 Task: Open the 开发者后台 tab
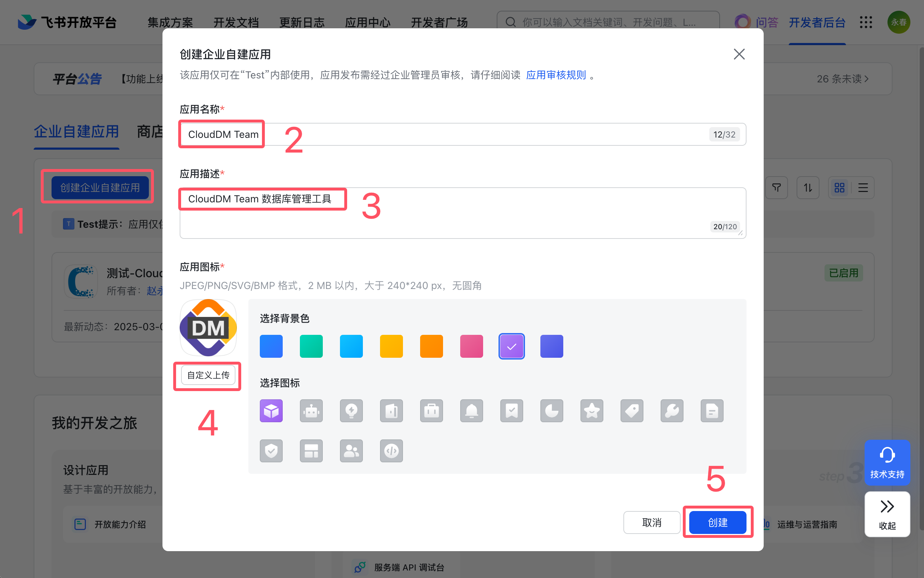817,23
